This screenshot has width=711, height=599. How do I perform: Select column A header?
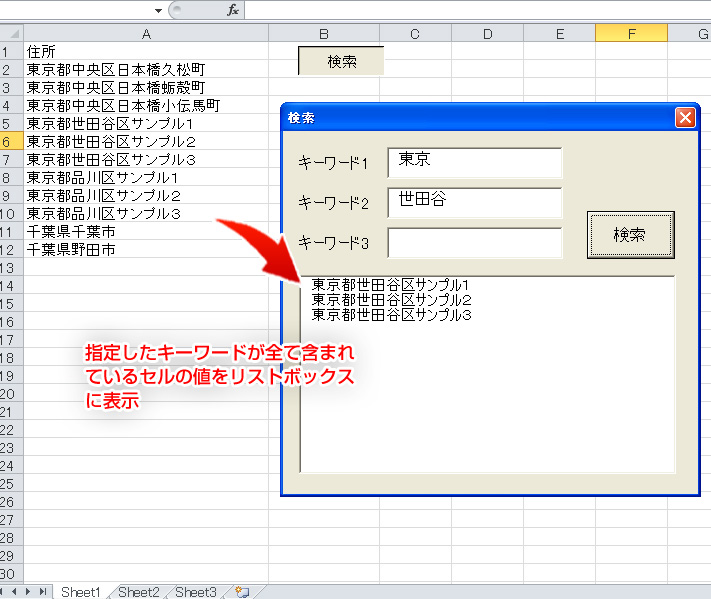[146, 34]
